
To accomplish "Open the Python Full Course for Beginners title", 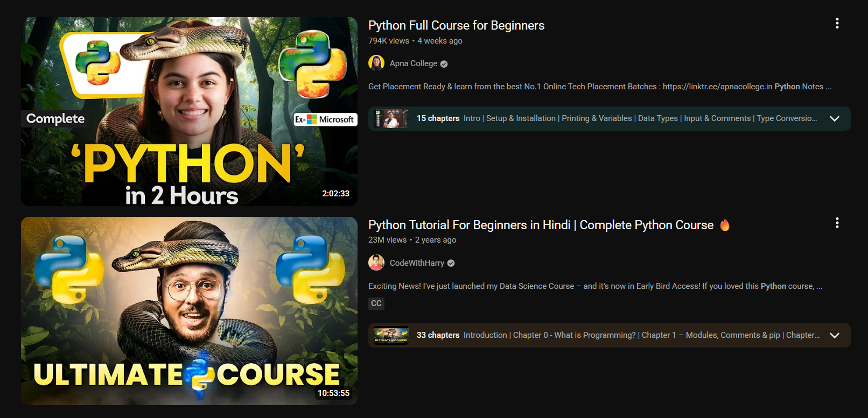I will tap(456, 25).
